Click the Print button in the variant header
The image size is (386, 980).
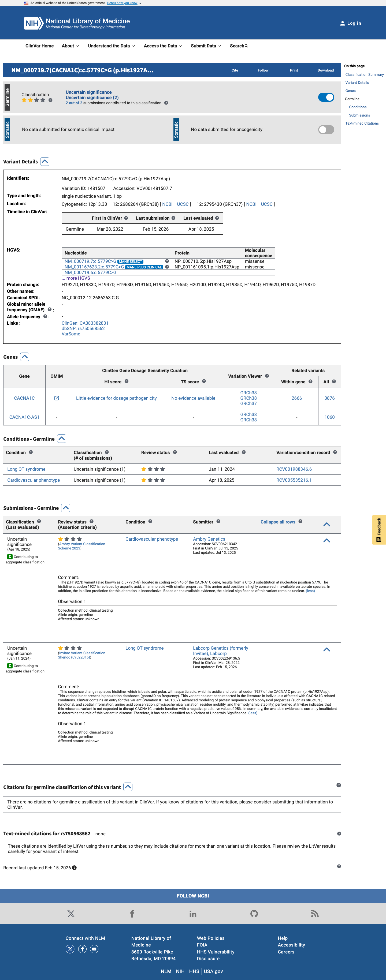pos(294,70)
